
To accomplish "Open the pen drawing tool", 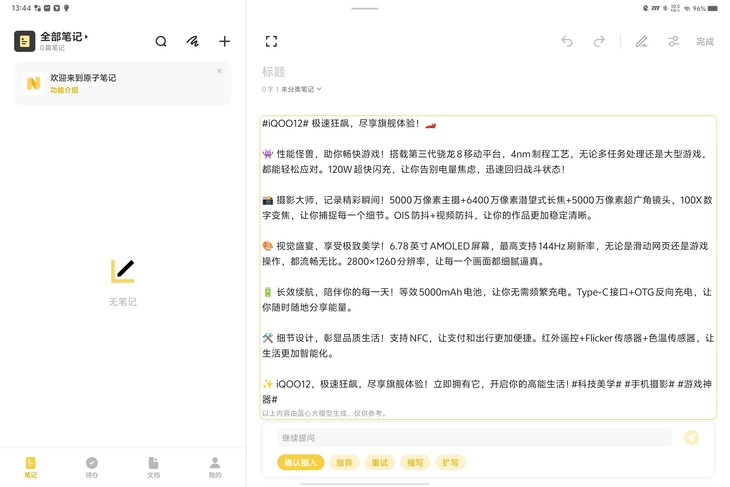I will [x=642, y=41].
